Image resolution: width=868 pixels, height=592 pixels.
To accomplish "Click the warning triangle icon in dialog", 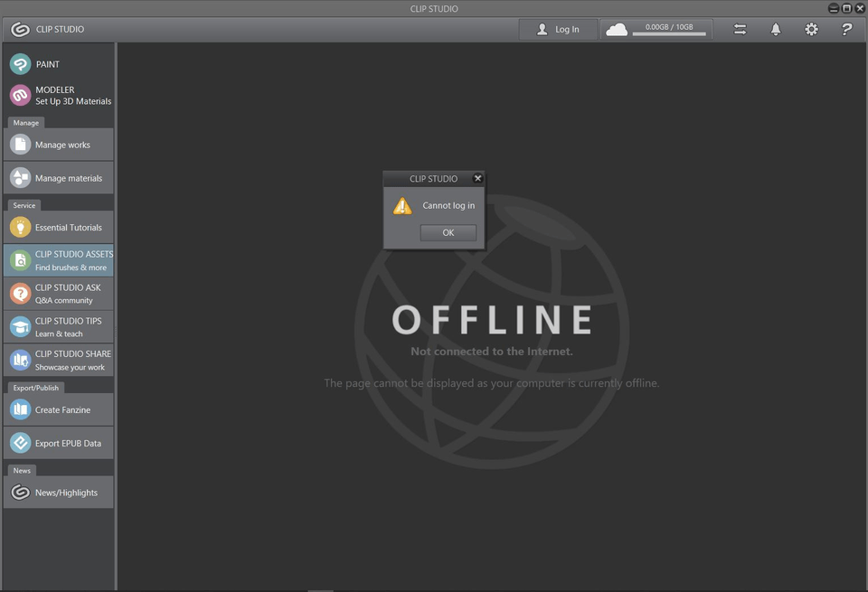I will [x=402, y=206].
